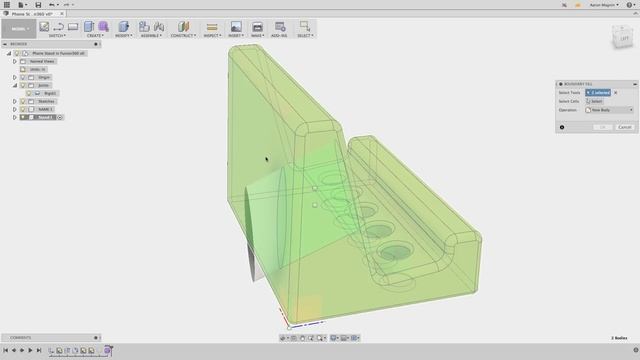Collapse the Joints folder
Viewport: 640px width, 360px height.
15,85
